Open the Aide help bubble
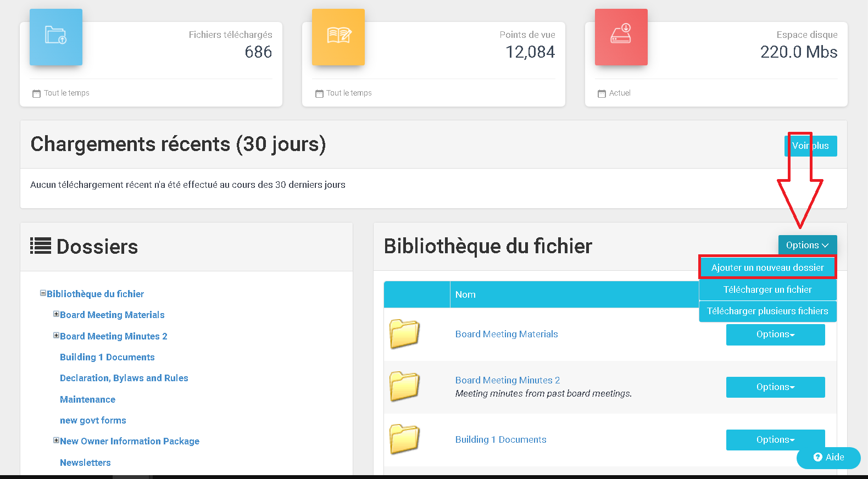This screenshot has height=479, width=868. point(828,457)
